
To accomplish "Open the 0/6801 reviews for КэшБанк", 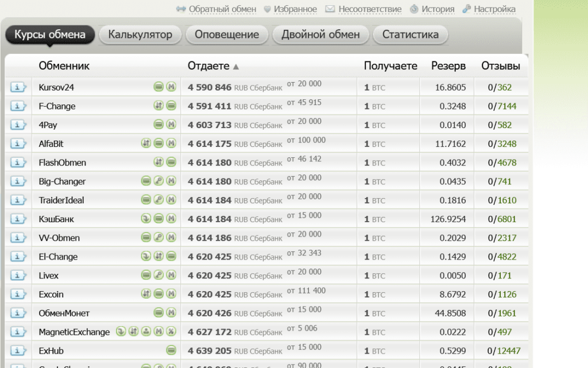I will coord(502,219).
